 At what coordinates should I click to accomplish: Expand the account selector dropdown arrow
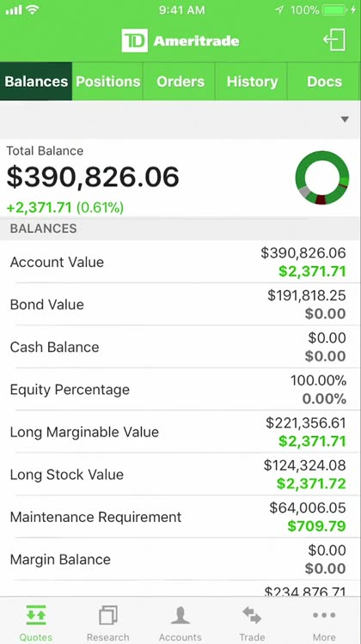coord(345,119)
